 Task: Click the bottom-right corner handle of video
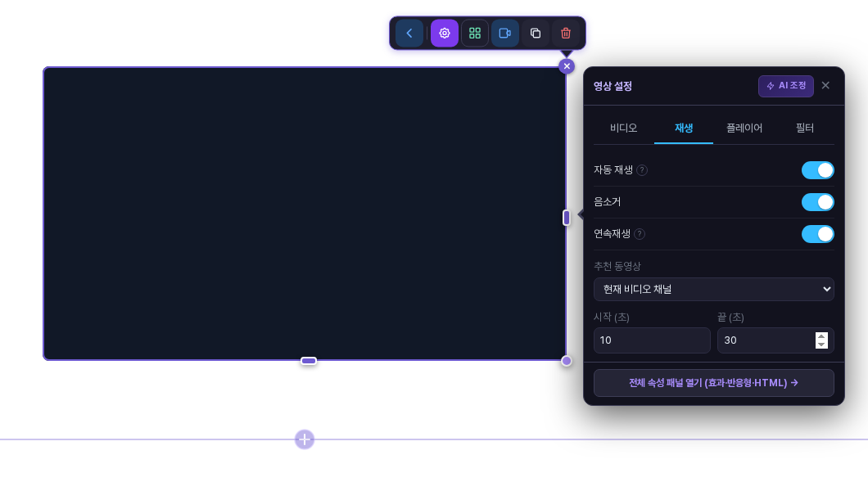(567, 361)
